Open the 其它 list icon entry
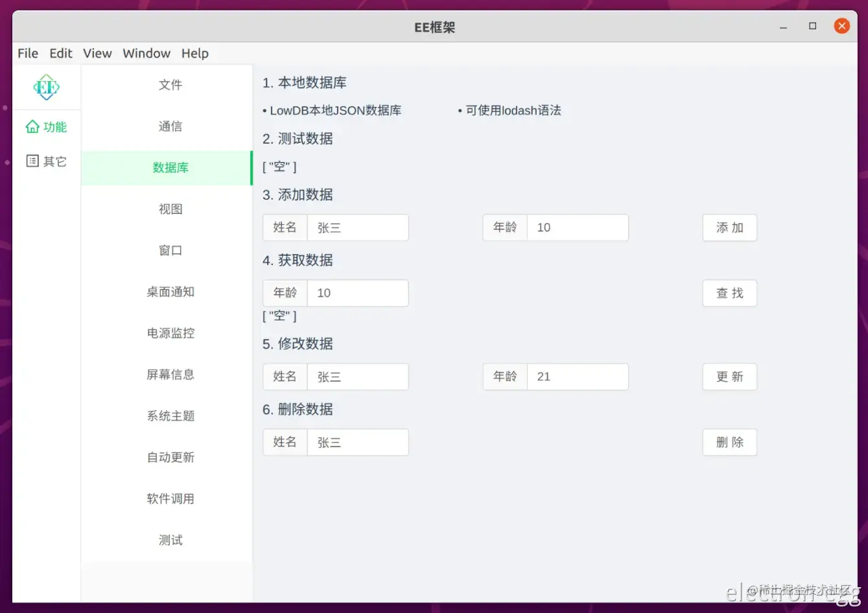 [46, 161]
